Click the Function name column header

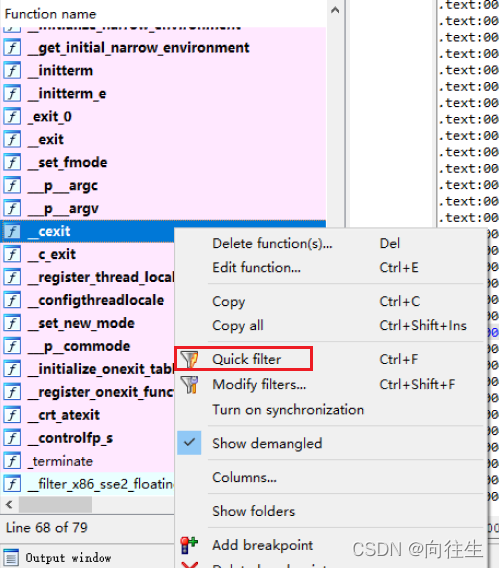tap(164, 14)
